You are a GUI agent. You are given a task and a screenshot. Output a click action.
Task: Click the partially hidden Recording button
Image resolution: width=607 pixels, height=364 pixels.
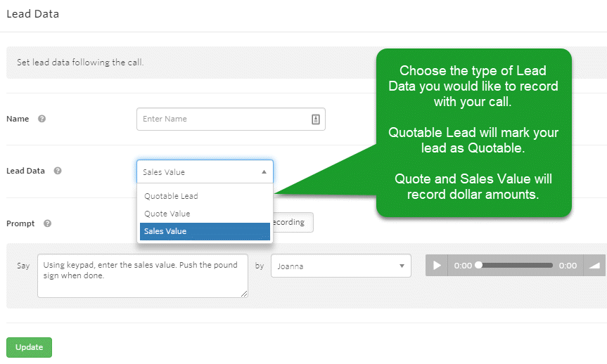pyautogui.click(x=292, y=222)
